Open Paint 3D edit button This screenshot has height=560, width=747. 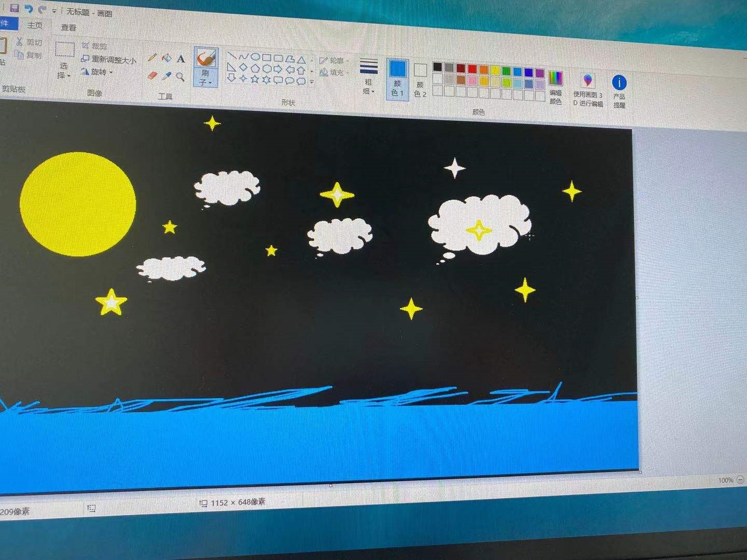tap(588, 89)
